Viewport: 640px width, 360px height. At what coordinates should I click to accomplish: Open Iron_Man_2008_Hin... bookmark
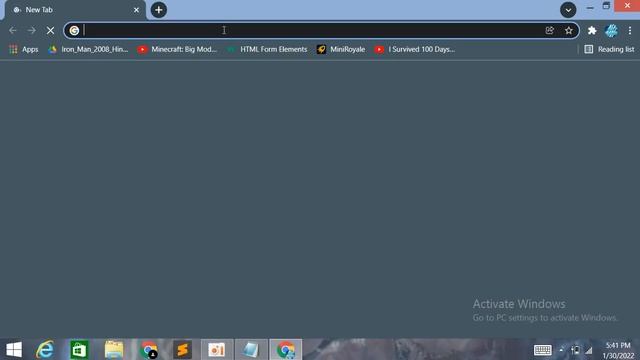tap(88, 49)
